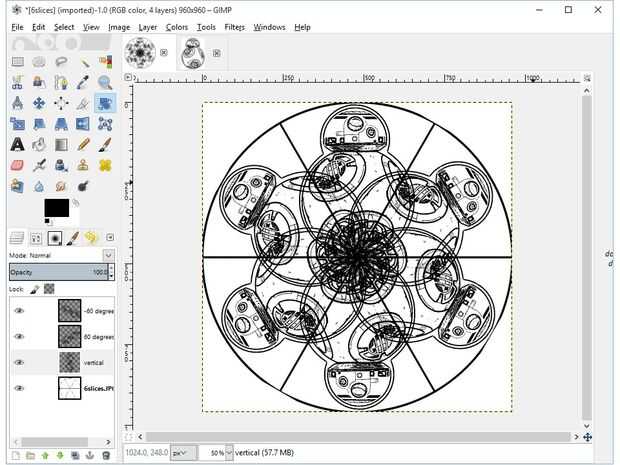
Task: Open the Select menu
Action: pos(64,27)
